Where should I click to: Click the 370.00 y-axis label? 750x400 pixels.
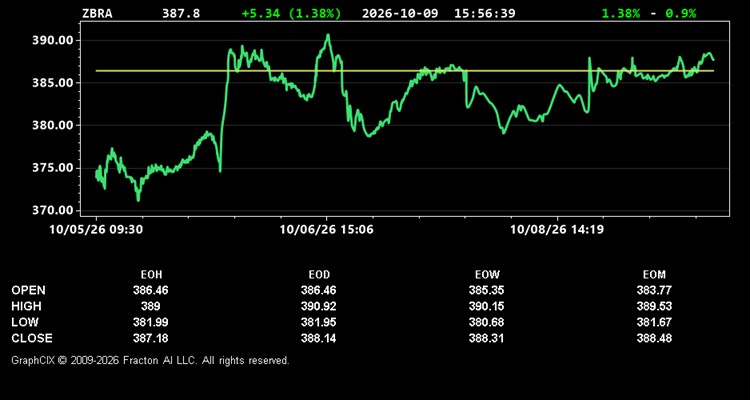[x=52, y=210]
